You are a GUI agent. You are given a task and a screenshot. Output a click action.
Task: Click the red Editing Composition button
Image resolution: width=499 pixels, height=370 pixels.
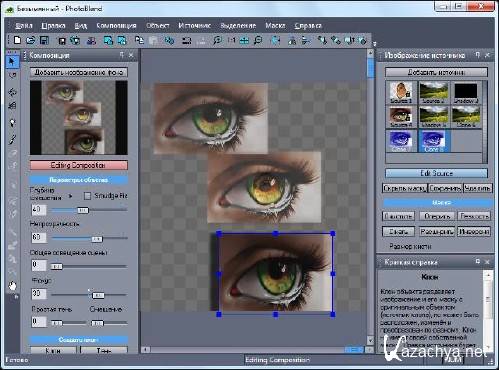(79, 165)
